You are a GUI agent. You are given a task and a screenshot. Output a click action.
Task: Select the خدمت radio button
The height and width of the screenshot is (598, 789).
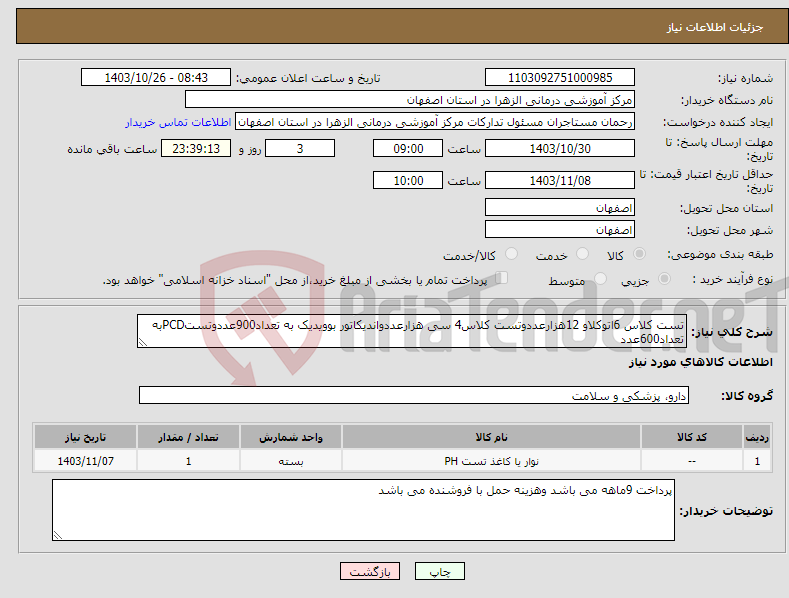coord(582,254)
